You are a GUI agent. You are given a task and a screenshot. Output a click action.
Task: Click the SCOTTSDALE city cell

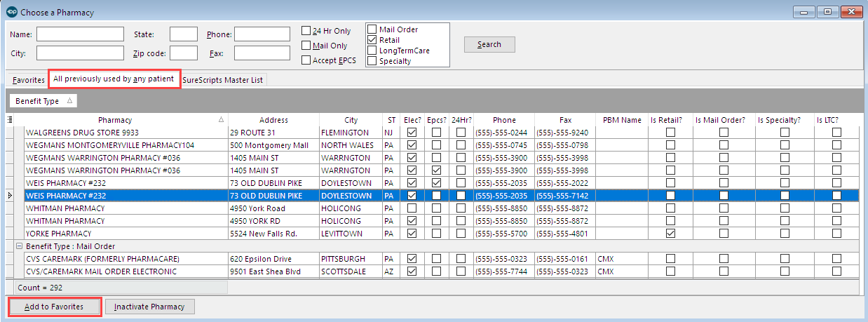351,271
